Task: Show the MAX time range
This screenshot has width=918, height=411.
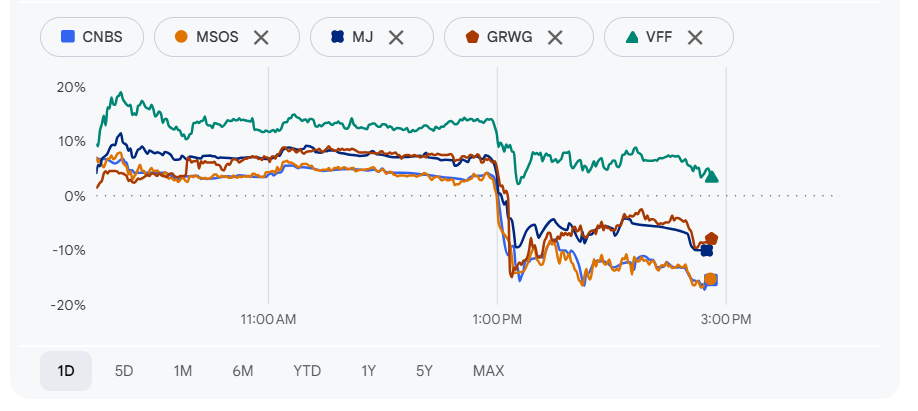Action: click(488, 371)
